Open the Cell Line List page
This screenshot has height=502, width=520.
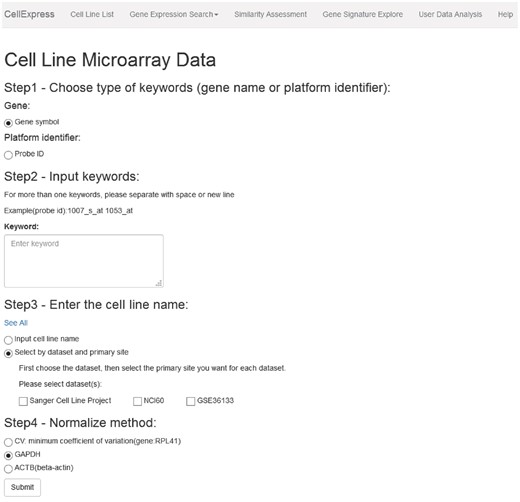[x=92, y=14]
